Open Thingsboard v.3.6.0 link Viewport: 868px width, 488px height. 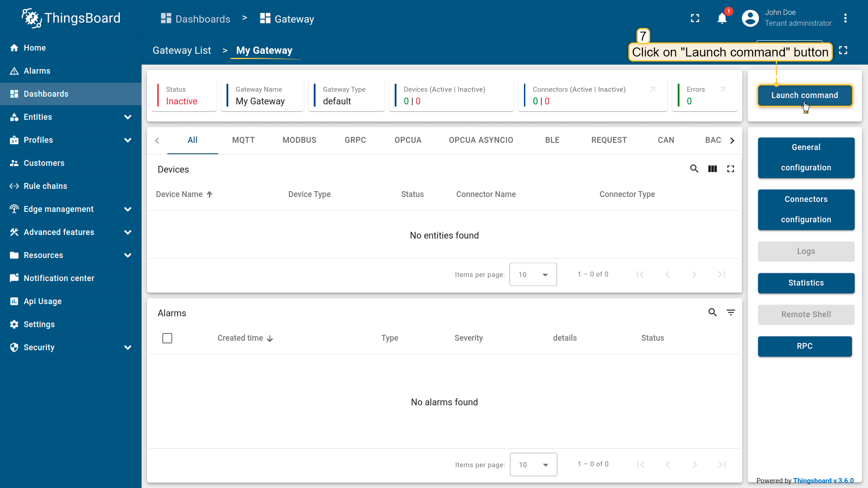[x=823, y=481]
